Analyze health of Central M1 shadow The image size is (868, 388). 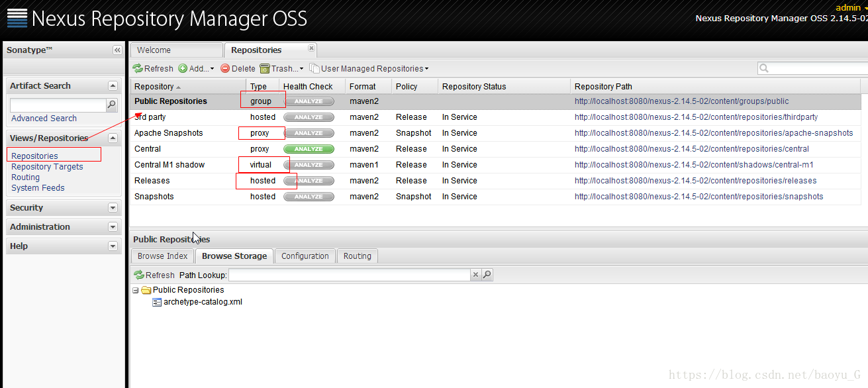[309, 165]
